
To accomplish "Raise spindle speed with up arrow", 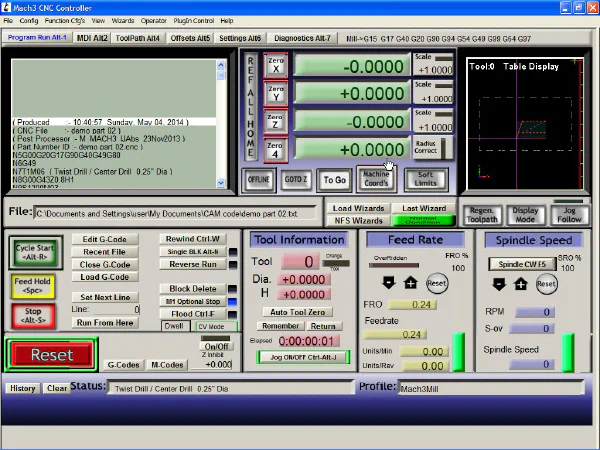I will 521,284.
